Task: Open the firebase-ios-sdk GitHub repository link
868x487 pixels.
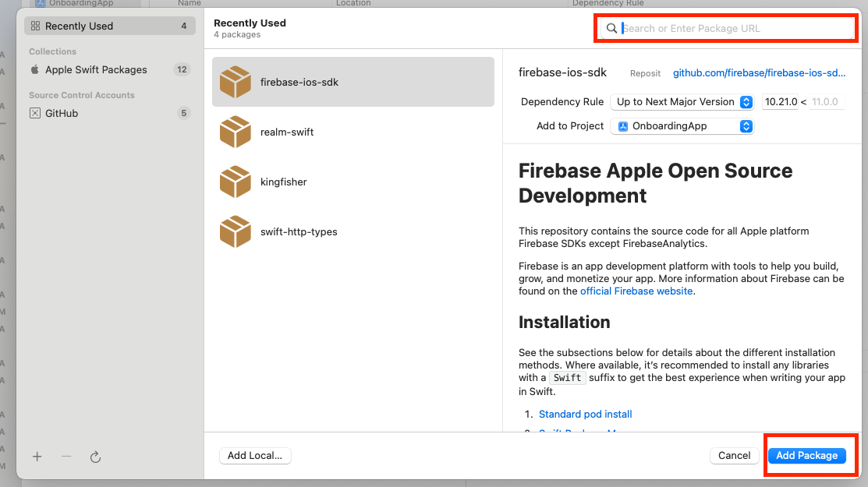Action: coord(759,72)
